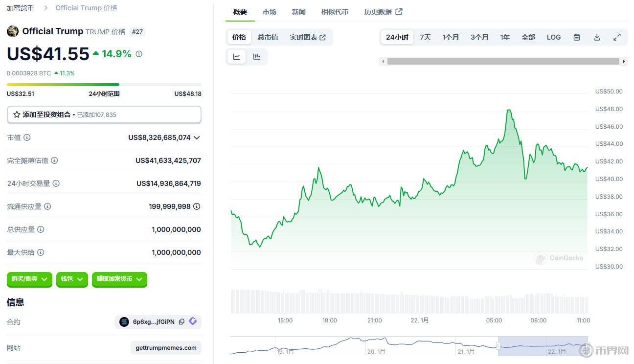Select the 7天 time range
634x364 pixels.
pos(426,37)
